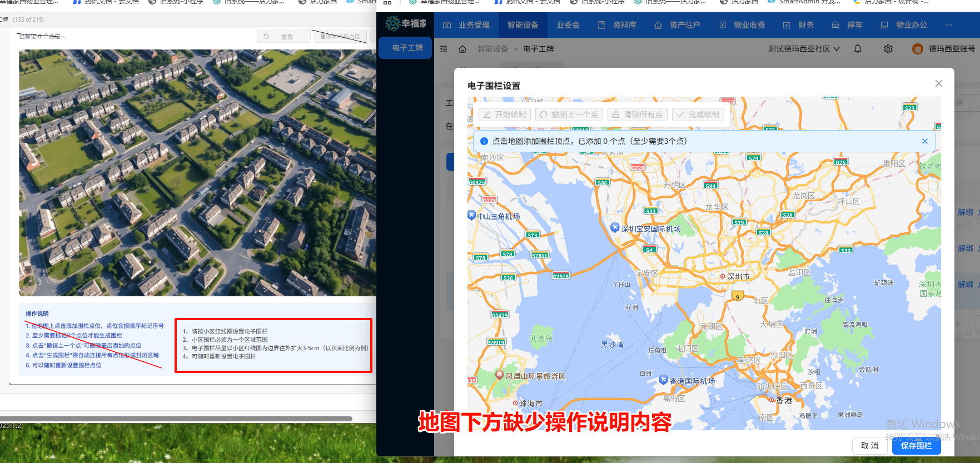Open the 德玛西亚账号 account menu
Viewport: 980px width, 463px height.
952,49
